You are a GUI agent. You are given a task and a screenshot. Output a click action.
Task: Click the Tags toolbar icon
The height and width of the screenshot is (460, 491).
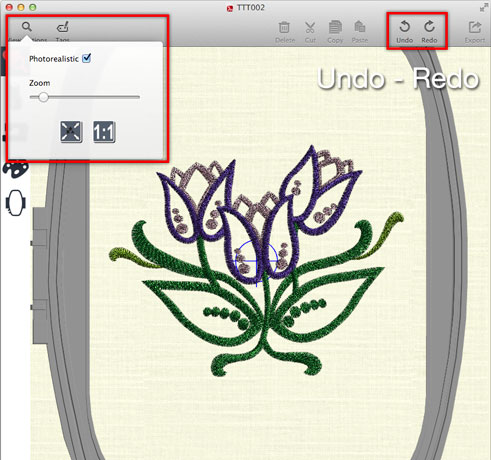63,27
